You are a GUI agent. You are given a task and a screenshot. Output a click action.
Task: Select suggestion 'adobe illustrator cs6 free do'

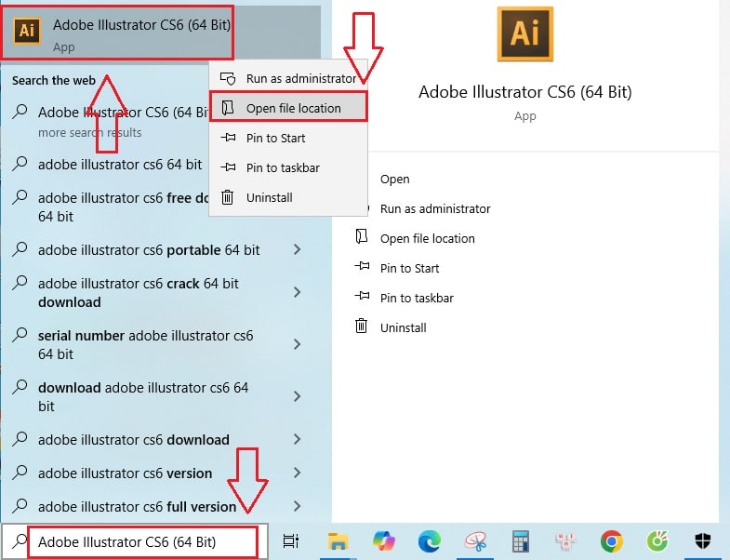(110, 207)
